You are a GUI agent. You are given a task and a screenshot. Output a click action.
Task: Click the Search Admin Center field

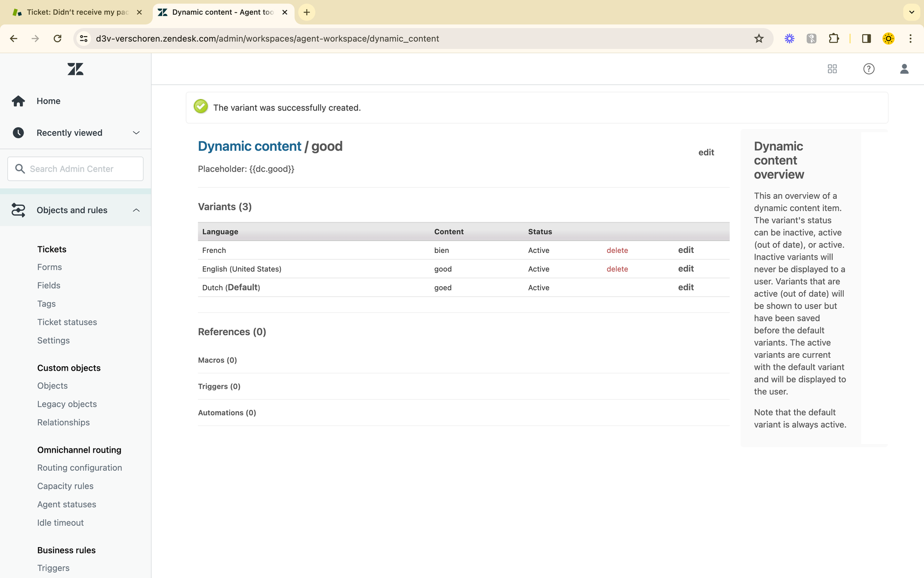[75, 169]
